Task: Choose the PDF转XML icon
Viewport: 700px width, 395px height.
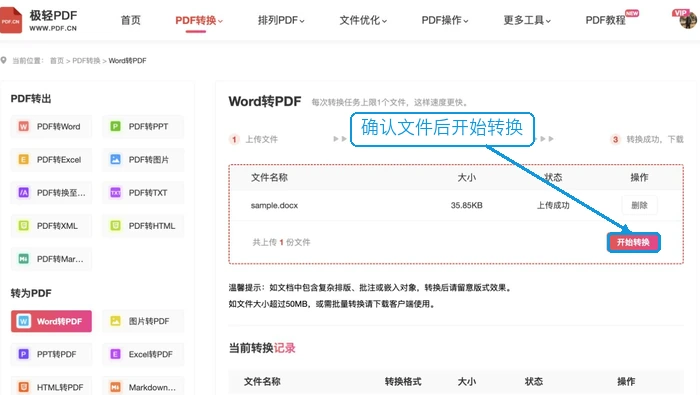Action: click(x=23, y=225)
